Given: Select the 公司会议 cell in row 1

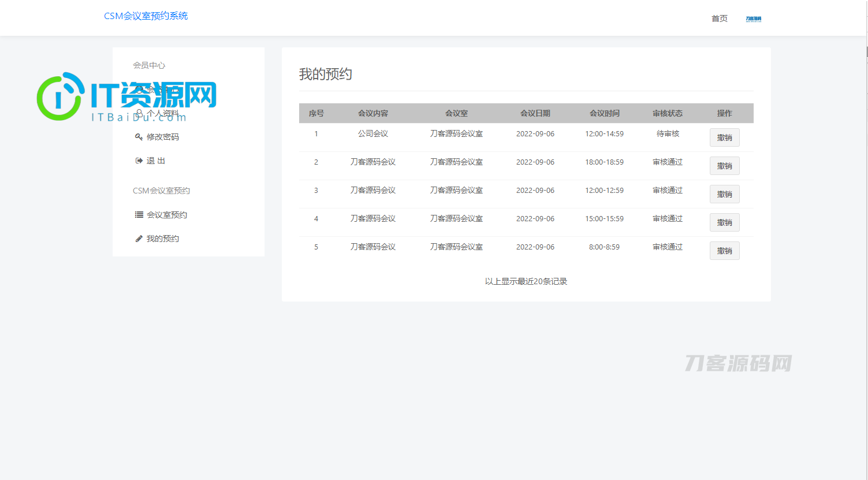Looking at the screenshot, I should [373, 133].
